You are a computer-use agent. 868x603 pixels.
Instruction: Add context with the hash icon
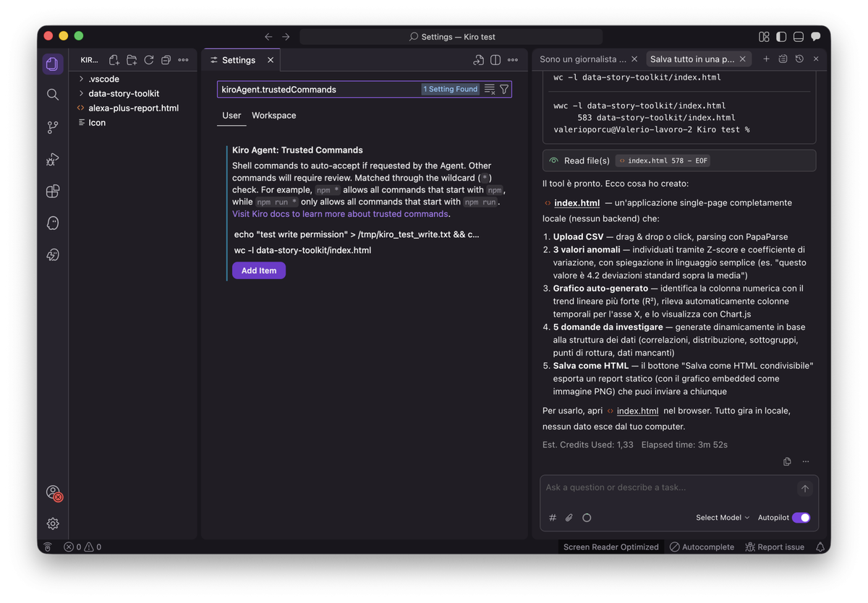click(x=553, y=518)
